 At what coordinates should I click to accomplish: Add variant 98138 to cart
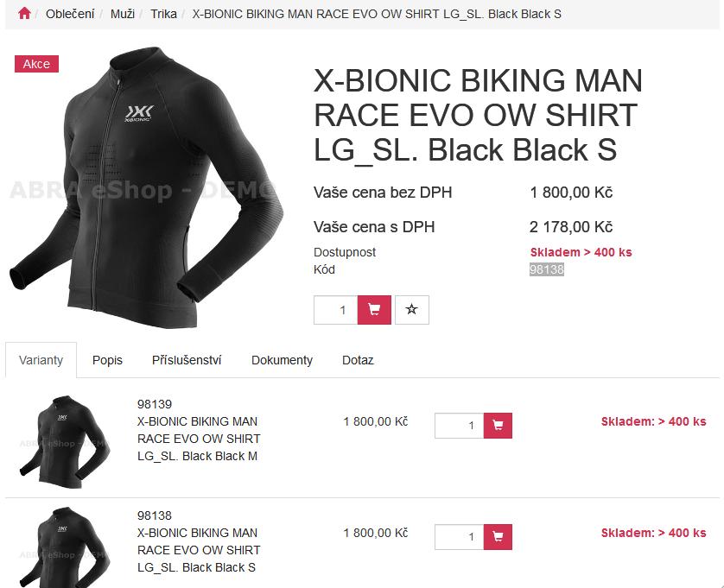[x=498, y=537]
